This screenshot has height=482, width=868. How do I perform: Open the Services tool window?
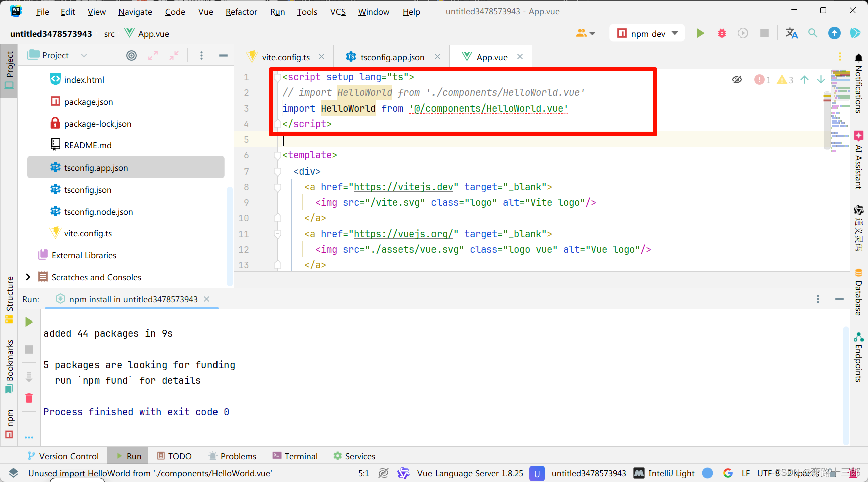coord(354,456)
